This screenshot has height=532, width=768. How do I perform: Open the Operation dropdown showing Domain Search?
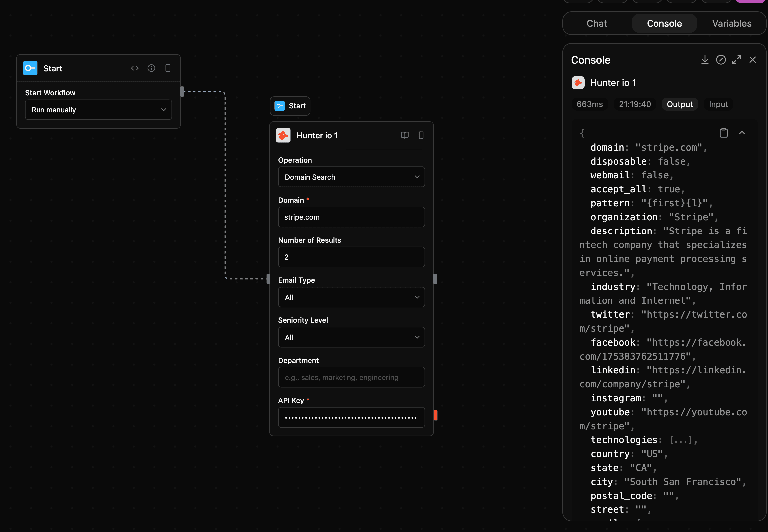click(x=351, y=177)
